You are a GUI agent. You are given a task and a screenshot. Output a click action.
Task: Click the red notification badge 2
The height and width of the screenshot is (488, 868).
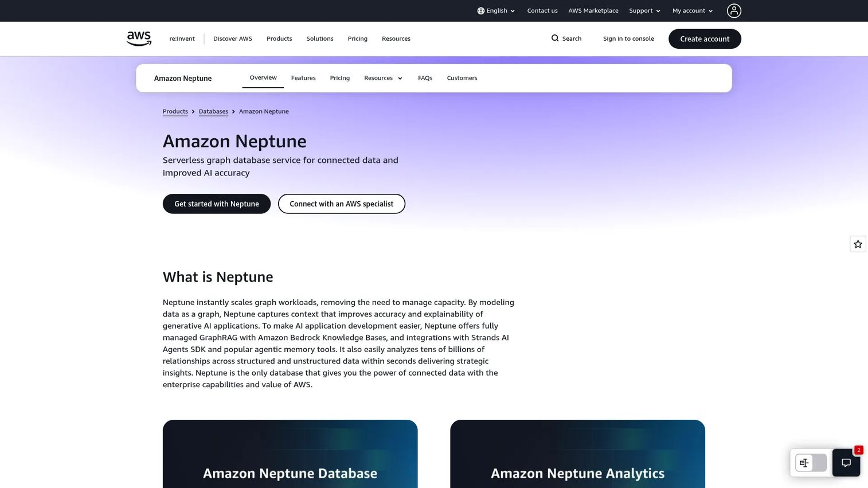coord(858,450)
